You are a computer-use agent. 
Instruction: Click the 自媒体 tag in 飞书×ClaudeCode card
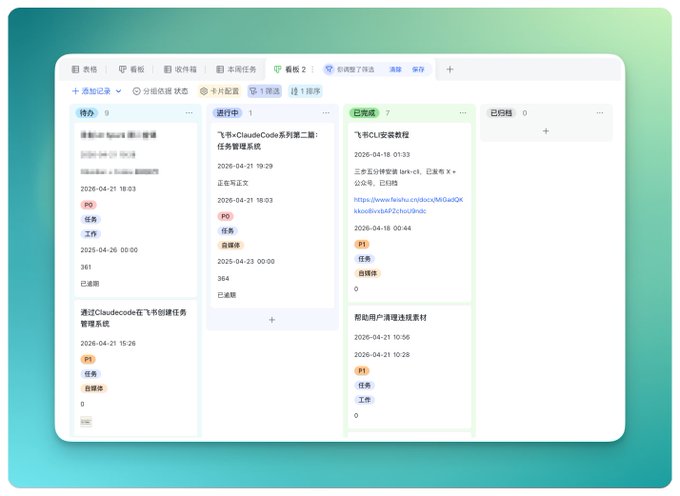point(231,245)
